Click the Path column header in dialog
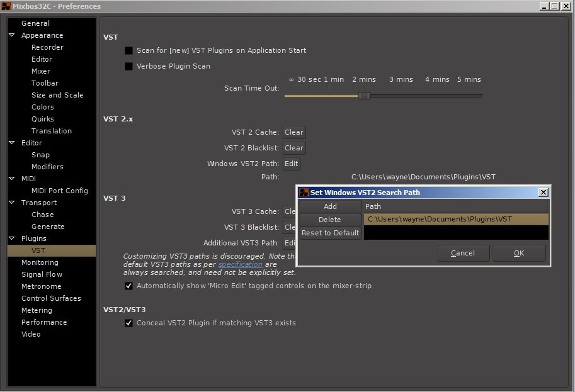 point(456,206)
